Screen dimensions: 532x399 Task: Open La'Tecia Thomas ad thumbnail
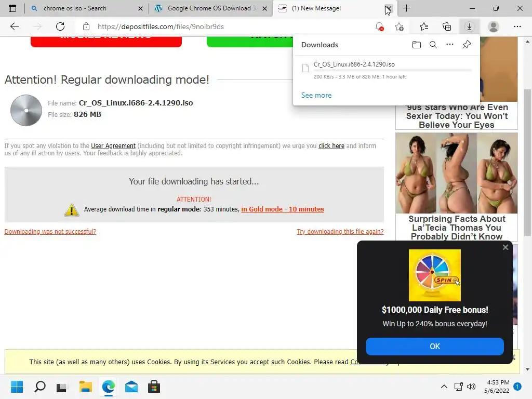[x=456, y=172]
